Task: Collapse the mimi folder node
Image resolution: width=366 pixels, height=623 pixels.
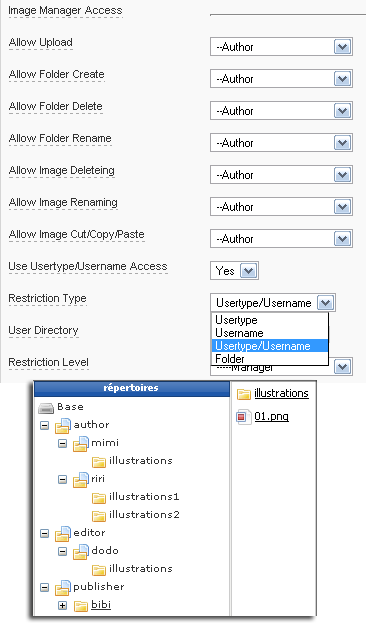Action: (63, 443)
